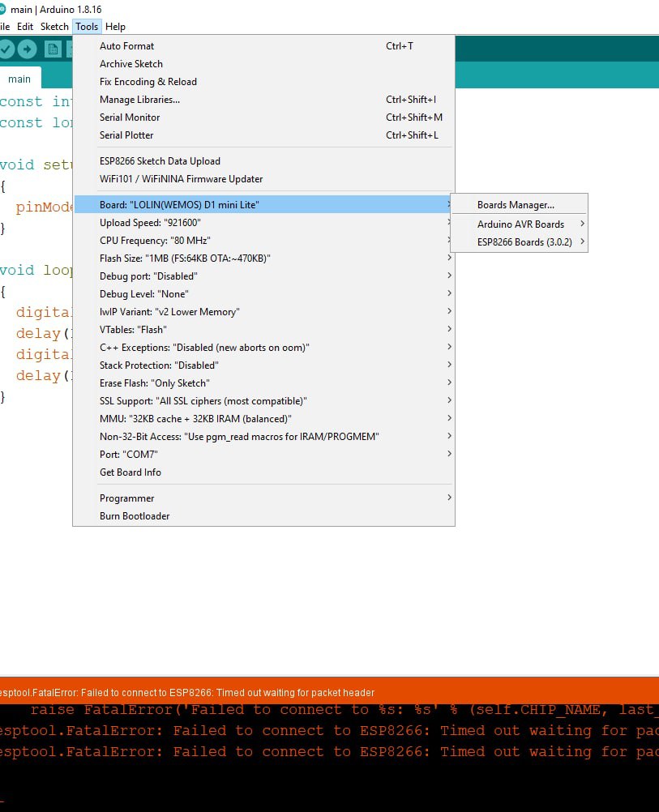Open WiFi101 / WiFiNINA Firmware Updater
Screen dimensions: 659x812
point(263,179)
